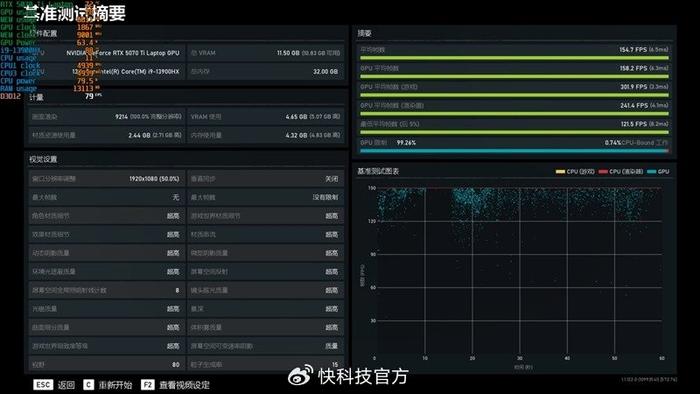
Task: Click the Weibo logo watermark
Action: [300, 375]
